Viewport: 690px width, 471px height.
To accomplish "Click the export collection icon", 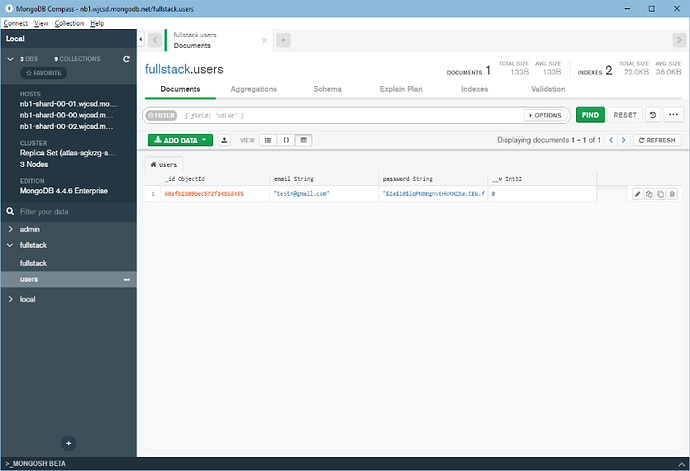I will pyautogui.click(x=224, y=140).
